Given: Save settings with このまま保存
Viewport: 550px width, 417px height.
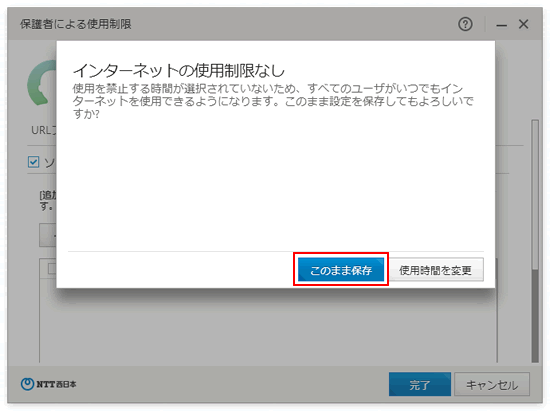Looking at the screenshot, I should 341,269.
